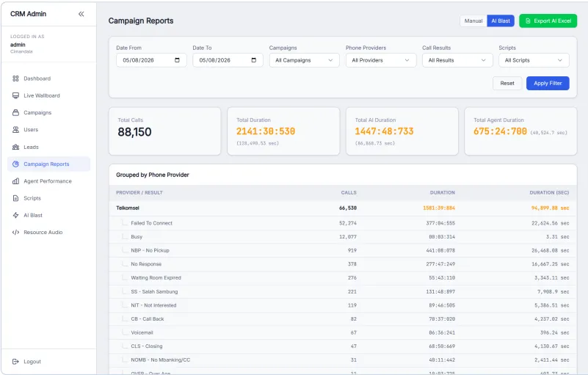Open the Date To calendar picker icon
The image size is (588, 375).
(253, 60)
